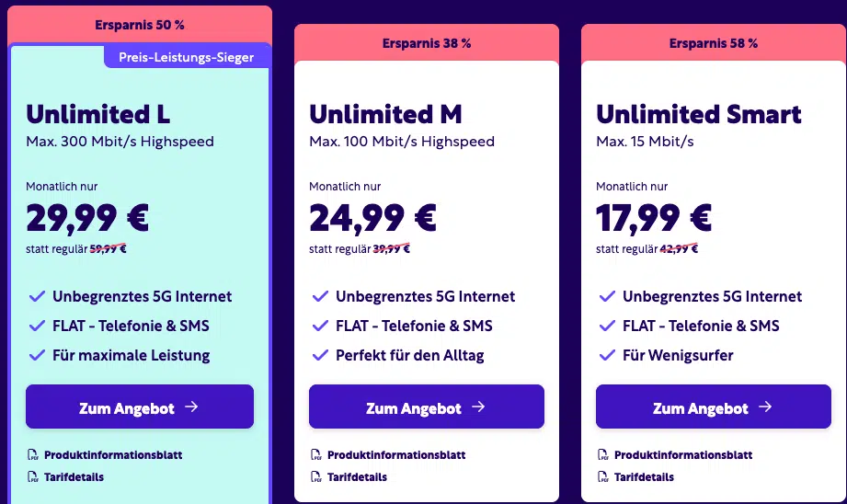The image size is (847, 504).
Task: Click checkmark next to 'Perfekt für den Alltag'
Action: pyautogui.click(x=320, y=355)
